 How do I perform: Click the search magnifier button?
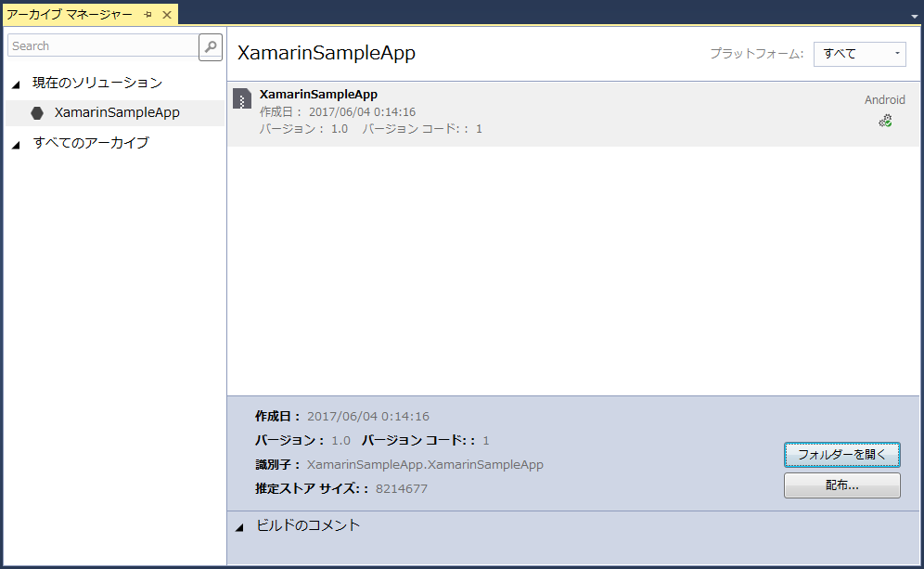(211, 46)
